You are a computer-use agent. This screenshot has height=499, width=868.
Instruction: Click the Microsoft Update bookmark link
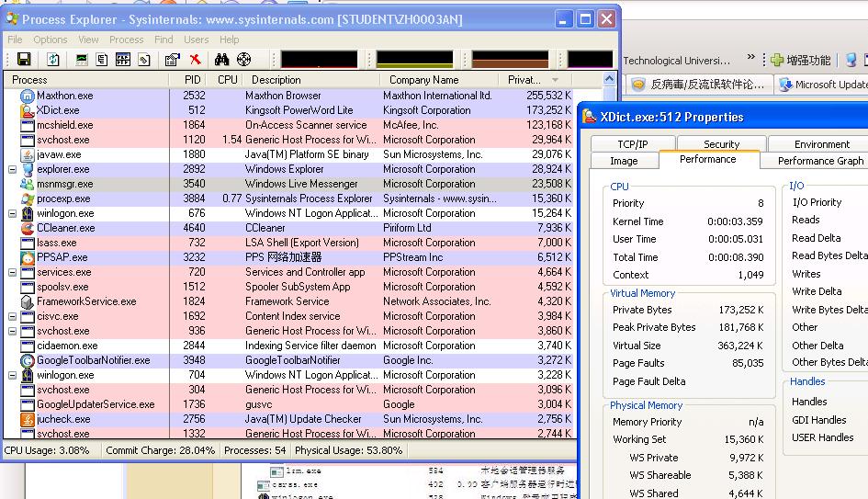coord(822,85)
